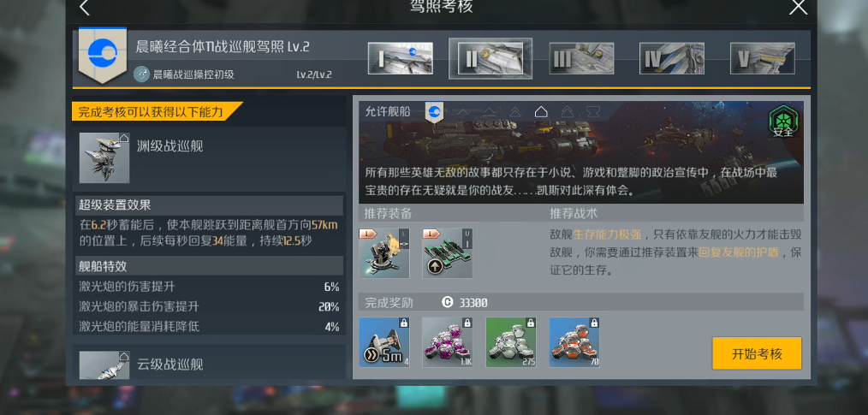This screenshot has height=415, width=868.
Task: Open the 渊级战巡舰 ship thumbnail
Action: [104, 157]
